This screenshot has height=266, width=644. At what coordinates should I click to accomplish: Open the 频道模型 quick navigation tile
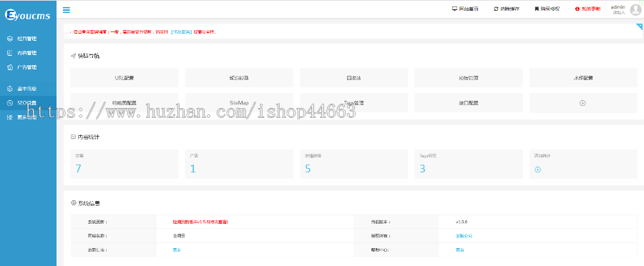239,77
